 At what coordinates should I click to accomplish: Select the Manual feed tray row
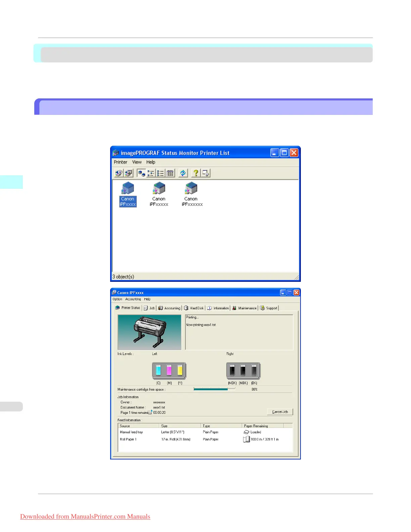[x=205, y=432]
